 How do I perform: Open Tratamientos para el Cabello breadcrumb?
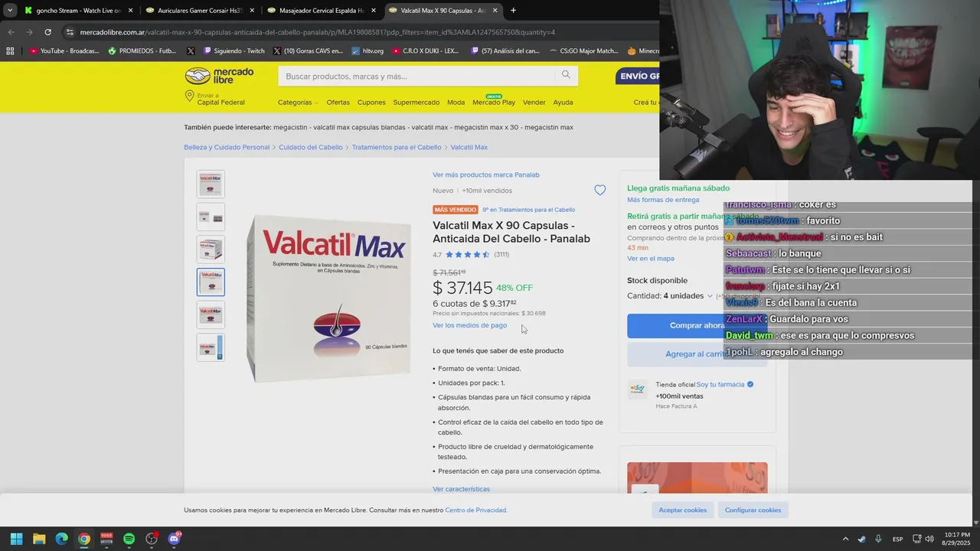point(397,147)
